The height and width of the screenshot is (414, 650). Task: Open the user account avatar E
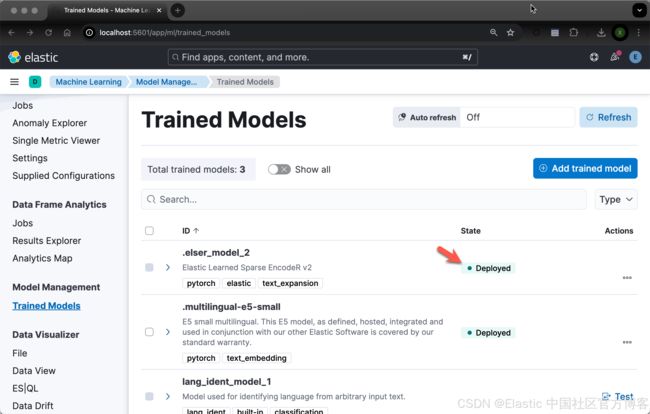point(635,57)
